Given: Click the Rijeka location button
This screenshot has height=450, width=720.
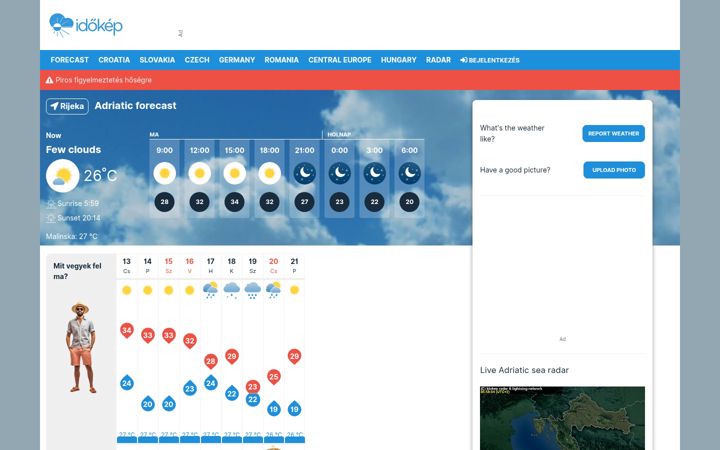Looking at the screenshot, I should pyautogui.click(x=67, y=106).
